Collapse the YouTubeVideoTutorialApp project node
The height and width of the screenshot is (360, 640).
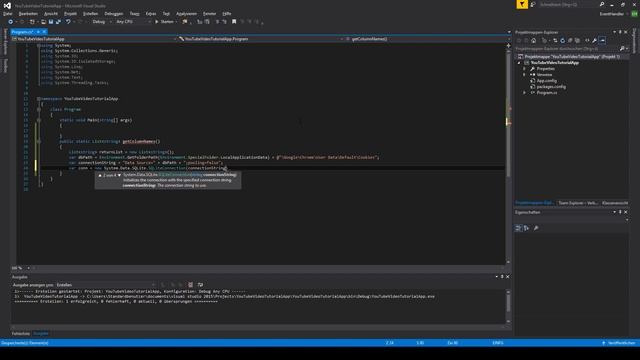click(x=519, y=63)
